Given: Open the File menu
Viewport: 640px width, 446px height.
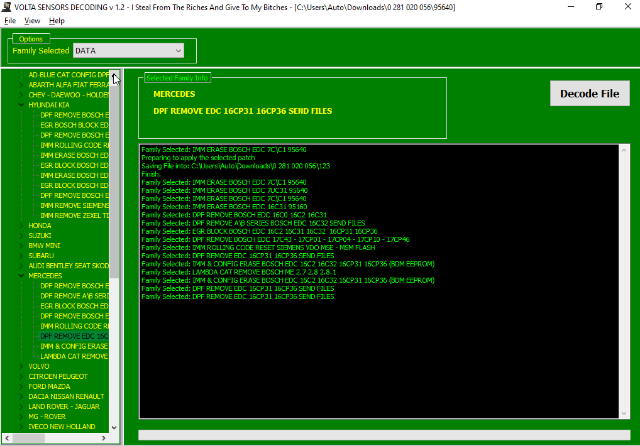Looking at the screenshot, I should (10, 21).
